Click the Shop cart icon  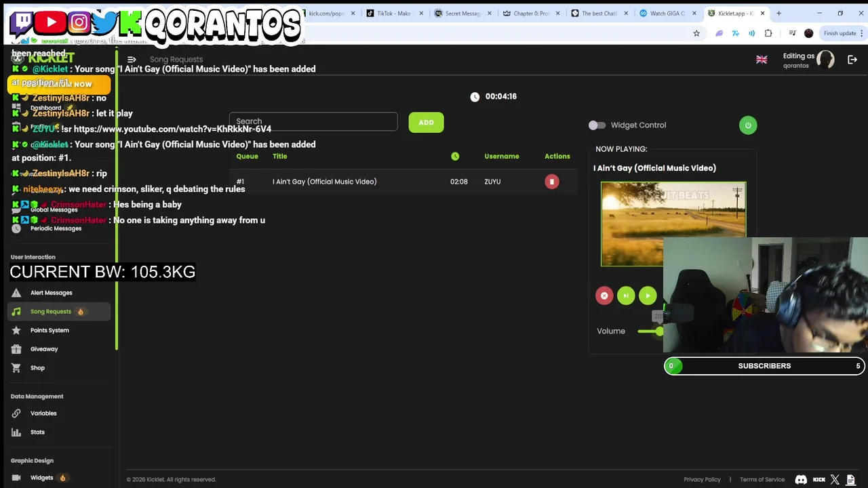click(x=16, y=368)
